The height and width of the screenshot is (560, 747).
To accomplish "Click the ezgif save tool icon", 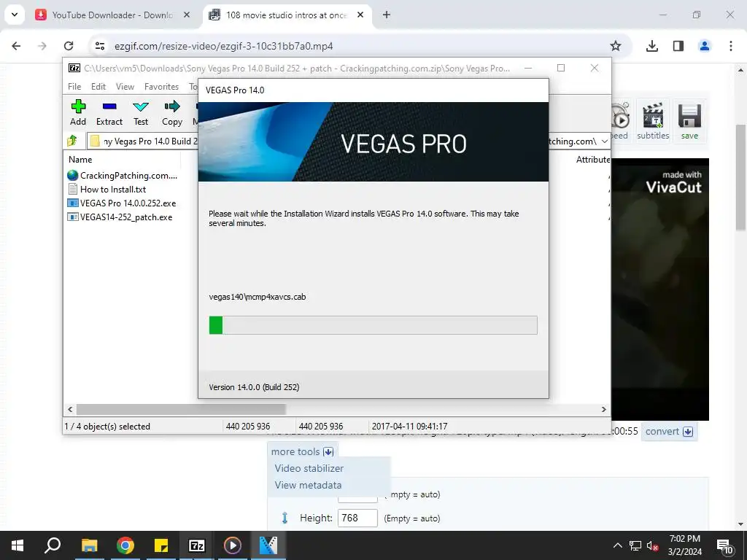I will [689, 121].
